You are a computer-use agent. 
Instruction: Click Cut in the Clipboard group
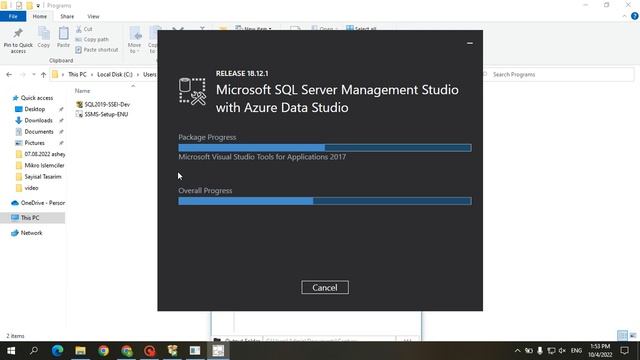pos(84,29)
